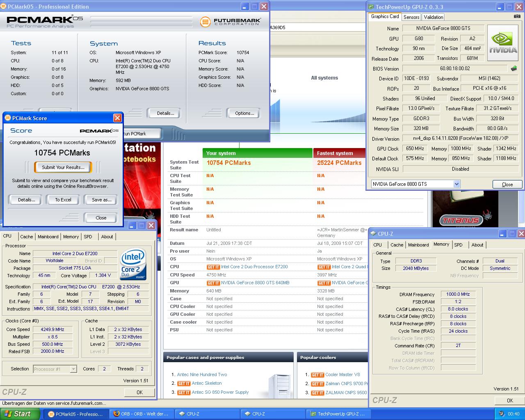The image size is (525, 420).
Task: Open Memory tab in CPU-Z processor window
Action: (x=71, y=237)
